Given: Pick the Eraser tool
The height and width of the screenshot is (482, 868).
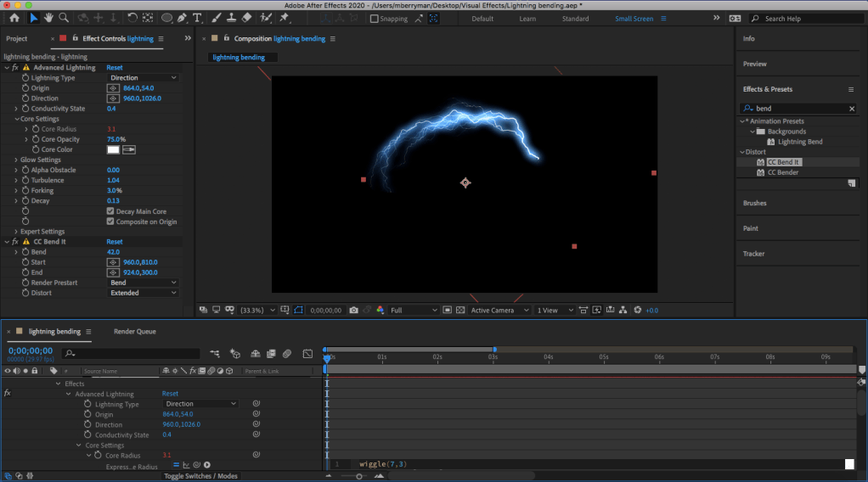Looking at the screenshot, I should (x=246, y=18).
